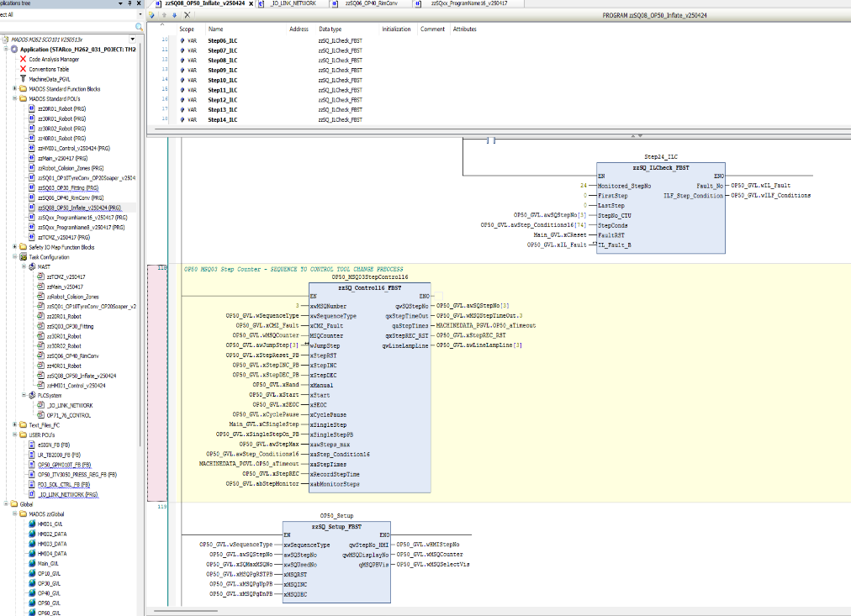Switch to the _IO_LINK_NETWORK tab

[293, 4]
